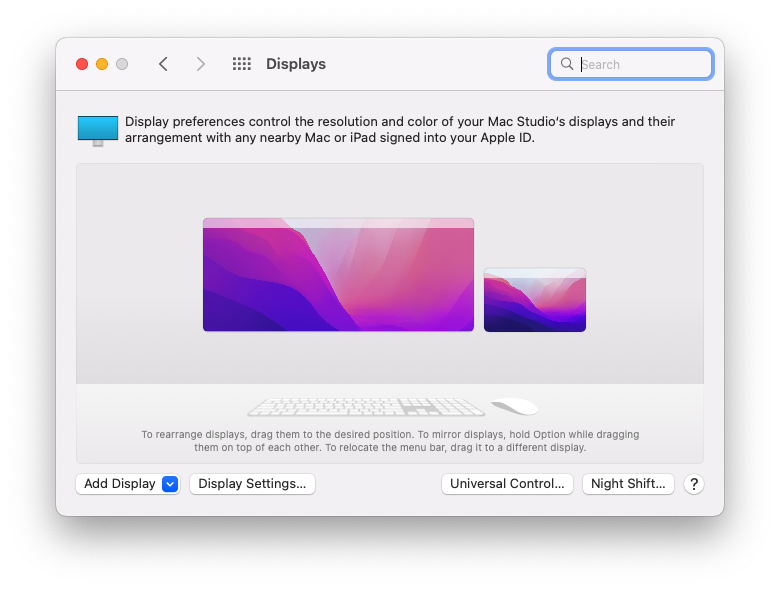The width and height of the screenshot is (780, 590).
Task: Click the white menu bar on large display
Action: point(338,223)
